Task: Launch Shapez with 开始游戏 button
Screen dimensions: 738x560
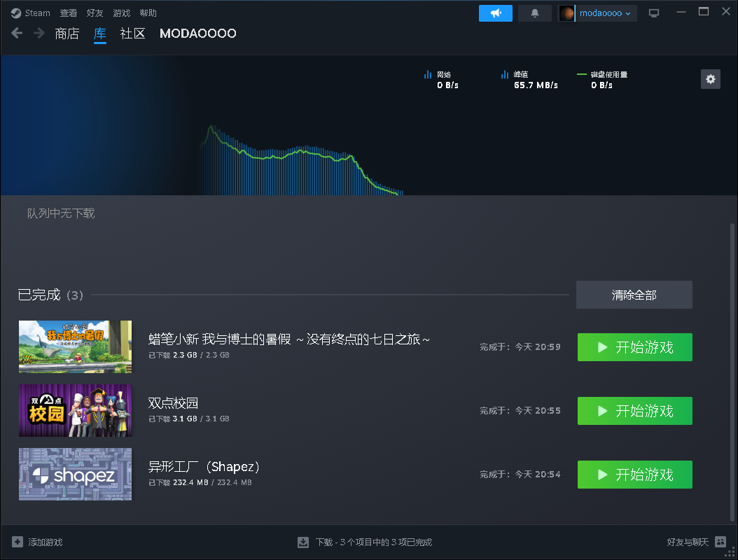Action: click(x=635, y=475)
